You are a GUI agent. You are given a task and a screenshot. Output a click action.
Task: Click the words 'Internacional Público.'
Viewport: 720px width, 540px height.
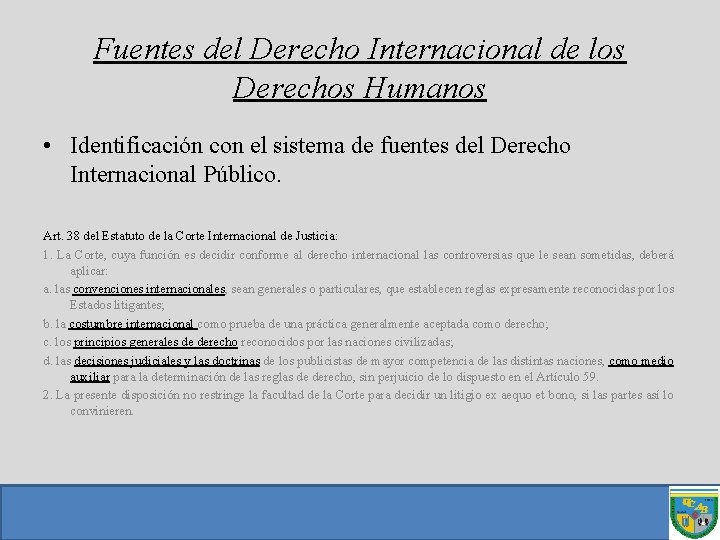click(175, 174)
